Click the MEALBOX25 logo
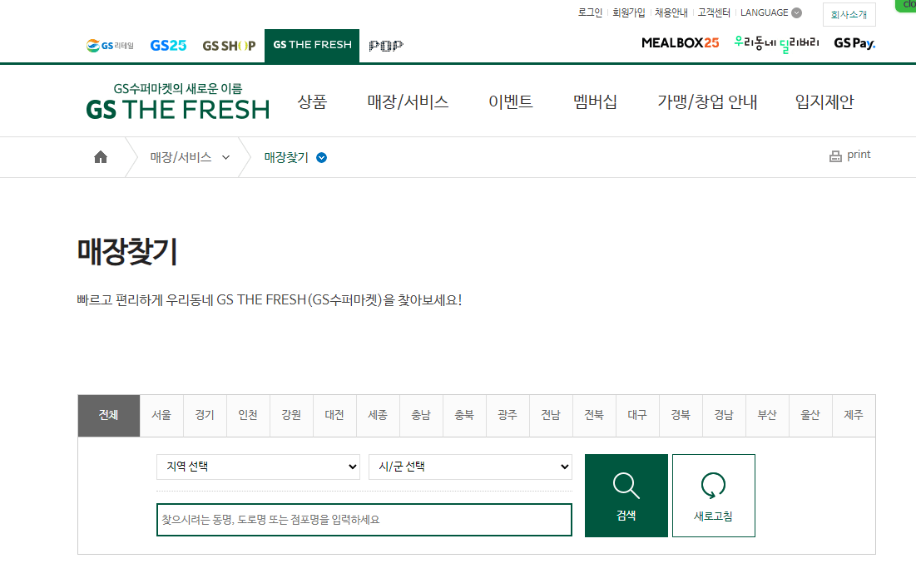Screen dimensions: 916x588 coord(680,44)
